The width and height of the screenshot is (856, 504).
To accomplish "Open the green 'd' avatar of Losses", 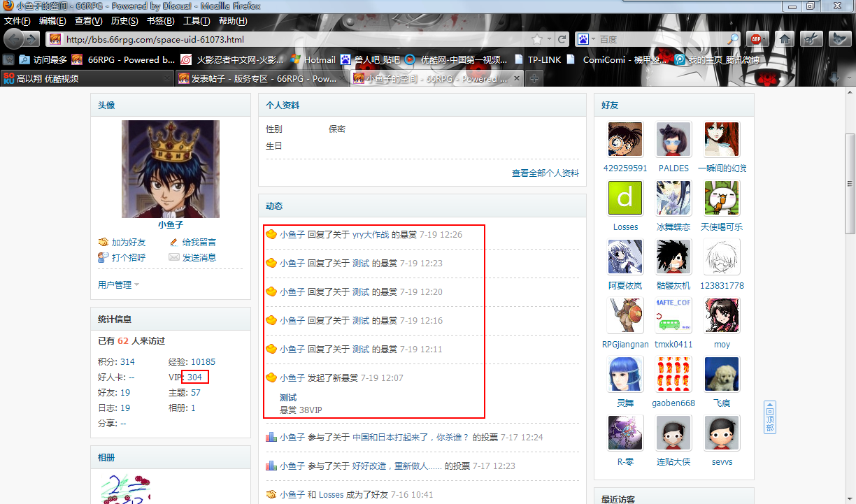I will [625, 198].
